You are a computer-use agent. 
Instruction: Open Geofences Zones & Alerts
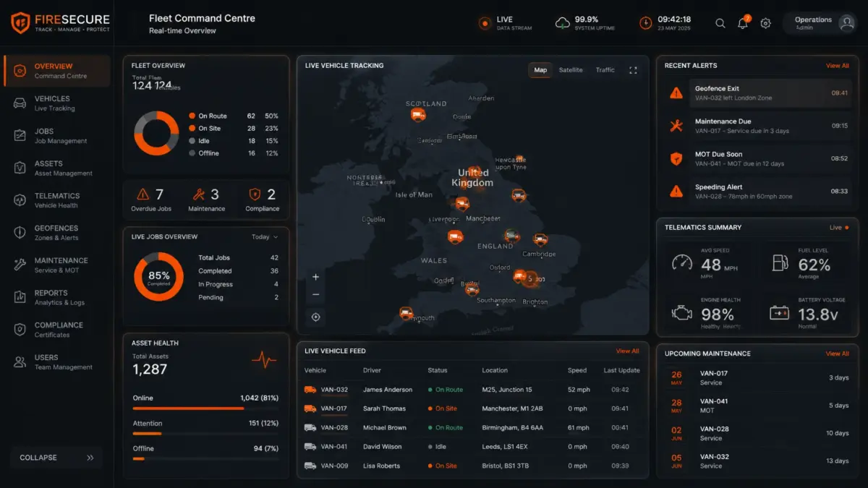56,233
